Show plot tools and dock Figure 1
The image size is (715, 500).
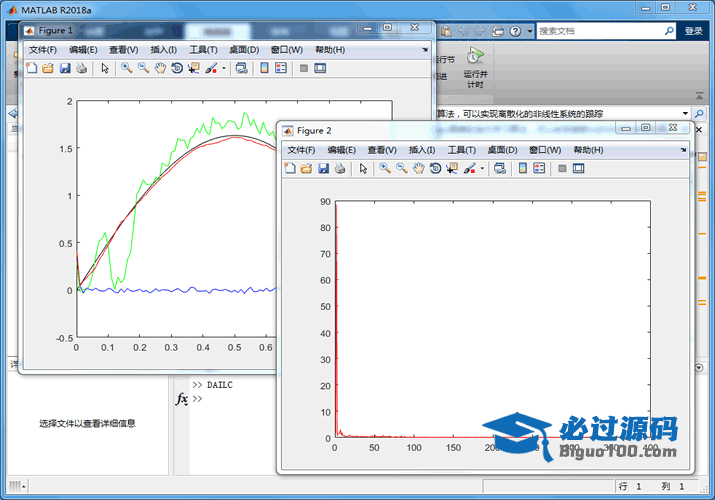coord(320,68)
